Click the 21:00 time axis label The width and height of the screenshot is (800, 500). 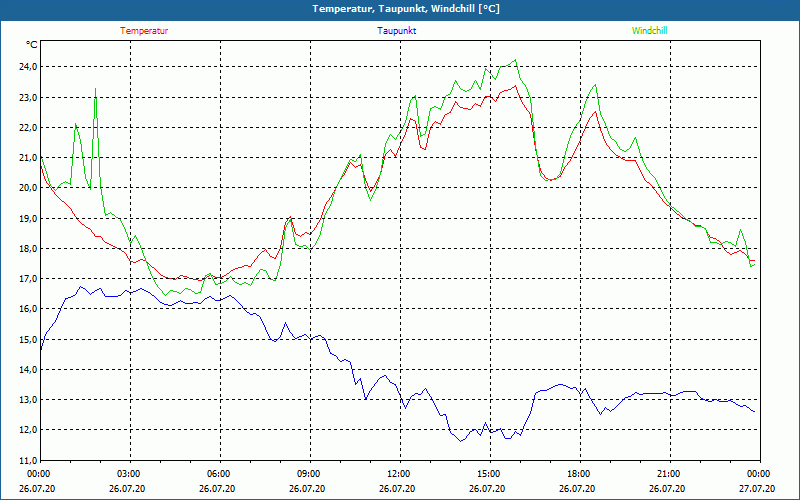[x=670, y=474]
